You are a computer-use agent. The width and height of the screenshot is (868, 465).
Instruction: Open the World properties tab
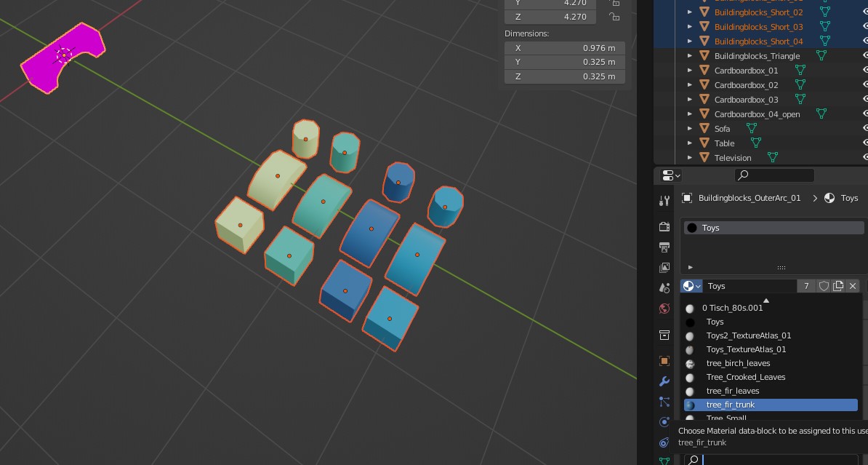pyautogui.click(x=664, y=309)
